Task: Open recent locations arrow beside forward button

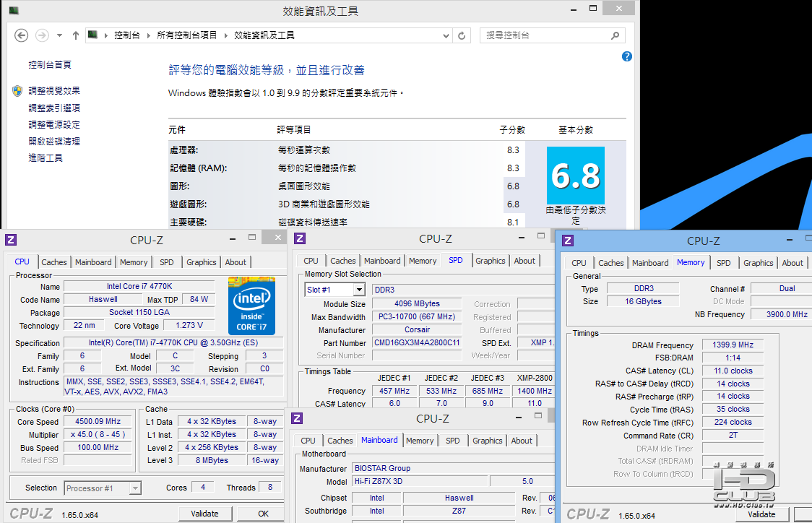Action: (60, 35)
